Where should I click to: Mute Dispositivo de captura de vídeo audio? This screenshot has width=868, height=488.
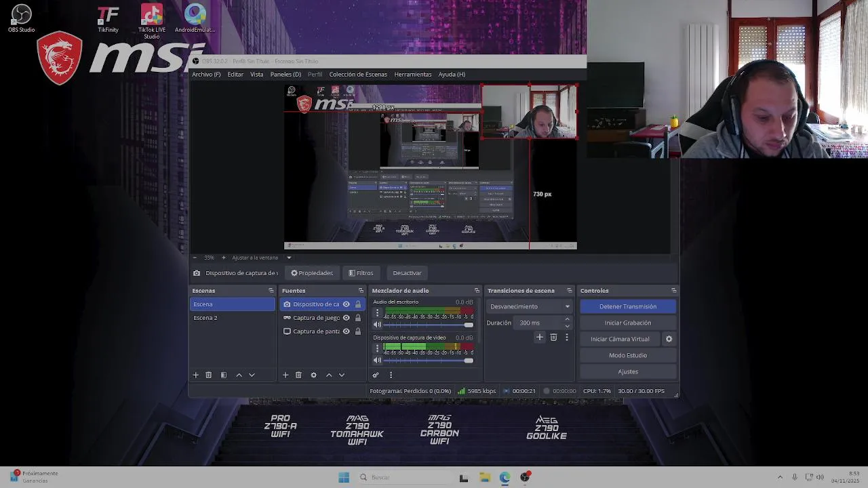pyautogui.click(x=378, y=361)
